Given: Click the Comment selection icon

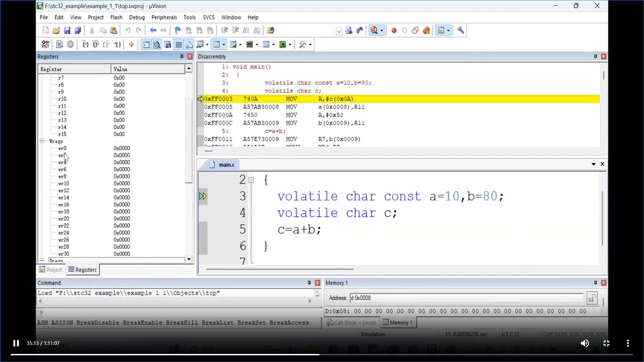Looking at the screenshot, I should click(x=246, y=31).
